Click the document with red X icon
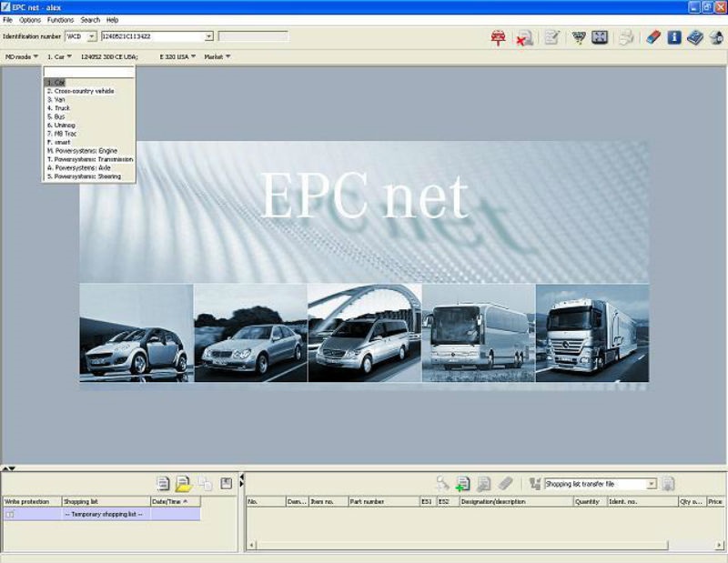Screen dimensions: 728x563 coord(525,37)
